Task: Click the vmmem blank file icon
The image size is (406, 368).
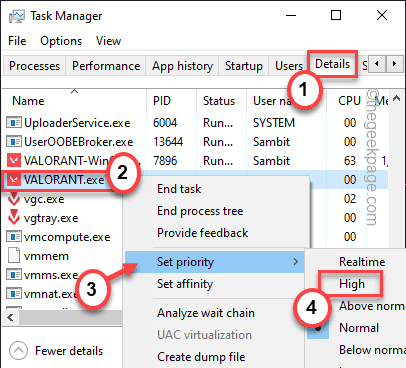Action: pos(14,256)
